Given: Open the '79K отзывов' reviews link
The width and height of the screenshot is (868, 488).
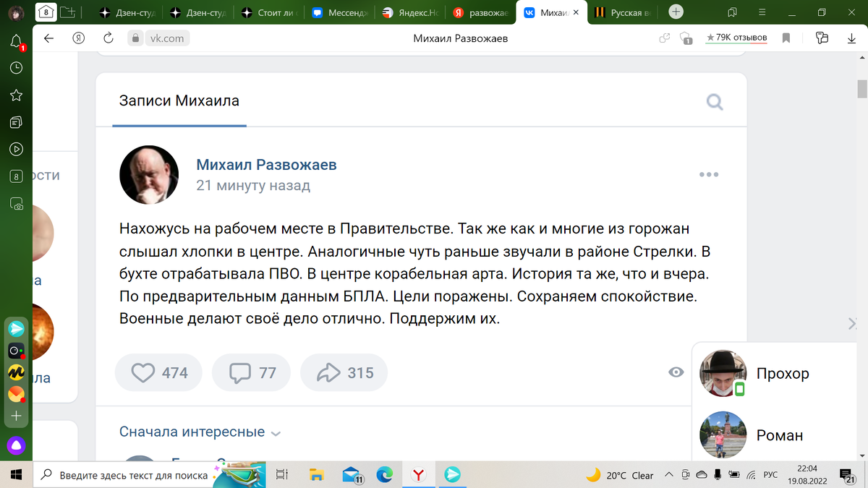Looking at the screenshot, I should pos(736,38).
